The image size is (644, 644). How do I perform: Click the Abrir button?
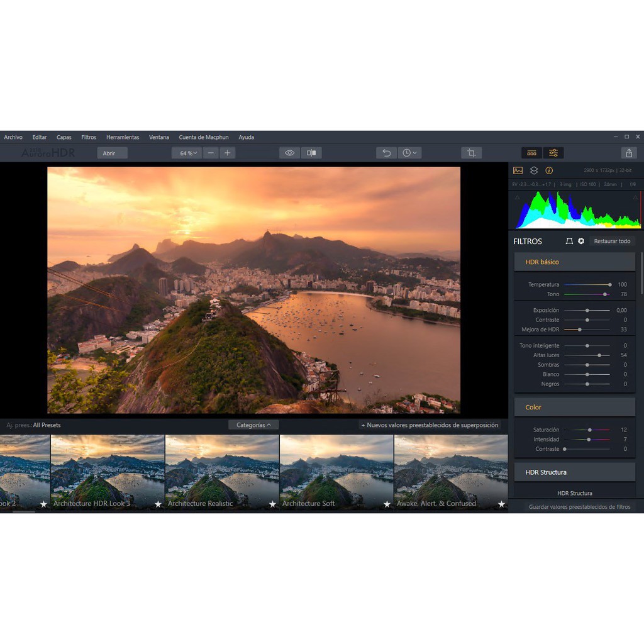(109, 153)
